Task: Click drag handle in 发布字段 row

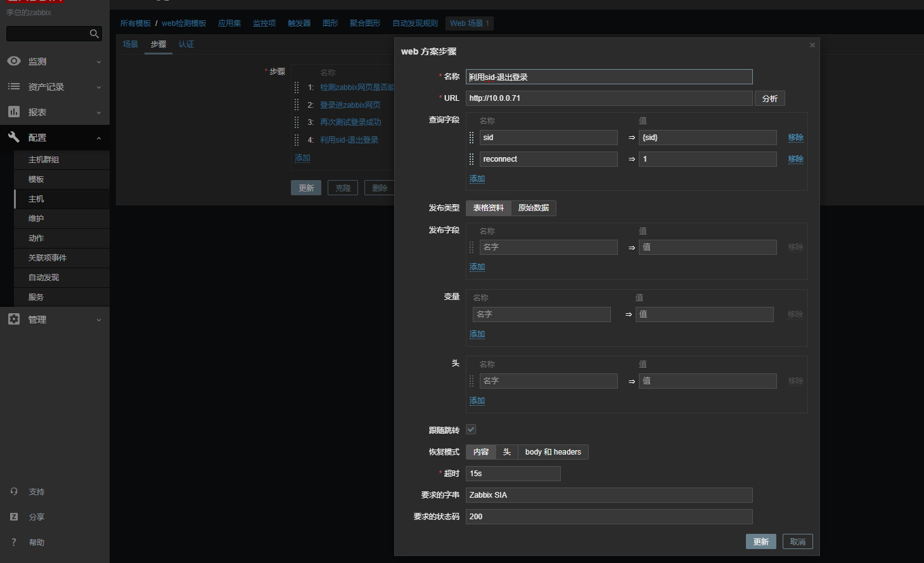Action: coord(472,247)
